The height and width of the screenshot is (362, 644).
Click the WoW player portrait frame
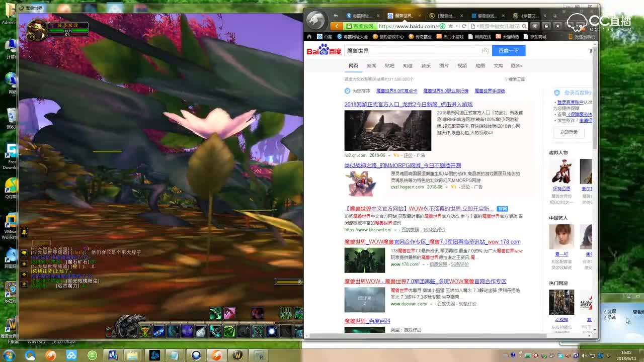click(x=36, y=30)
